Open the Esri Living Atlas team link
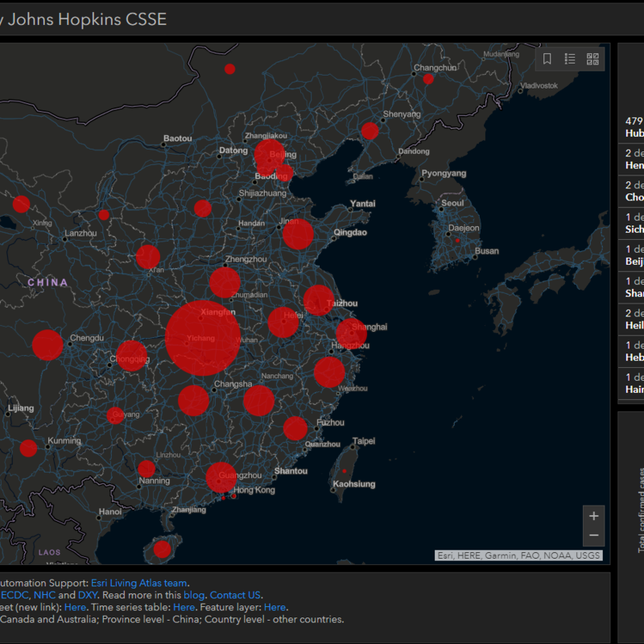The height and width of the screenshot is (644, 644). 139,583
